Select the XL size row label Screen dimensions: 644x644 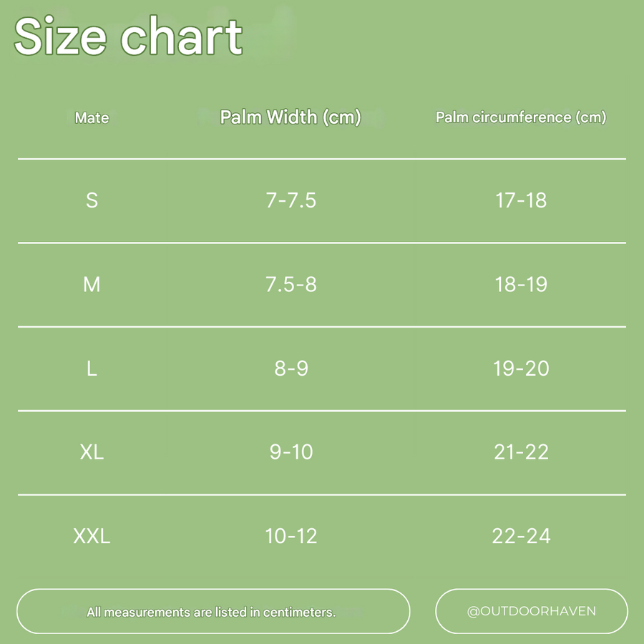pos(92,452)
